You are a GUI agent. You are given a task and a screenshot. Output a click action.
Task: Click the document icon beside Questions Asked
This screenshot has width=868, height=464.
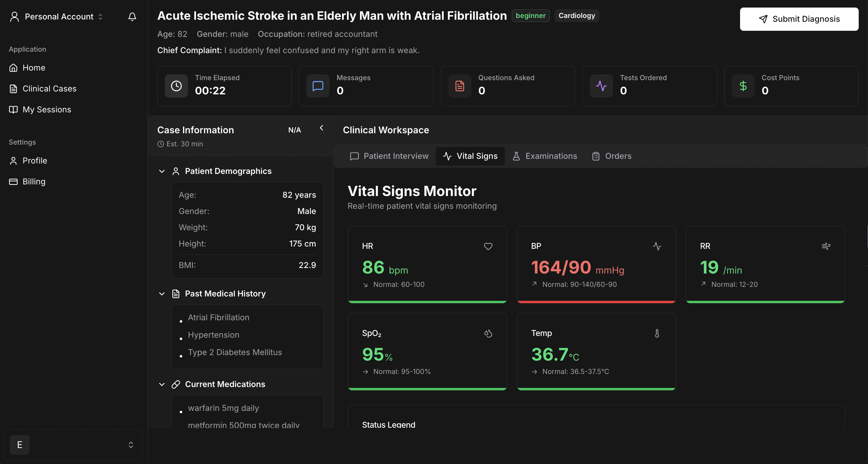tap(460, 86)
